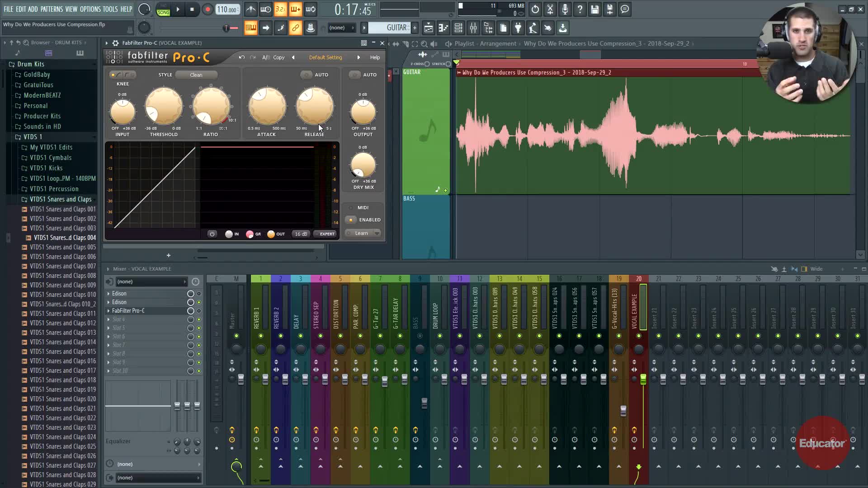This screenshot has height=488, width=868.
Task: Click the red Record button
Action: 208,9
